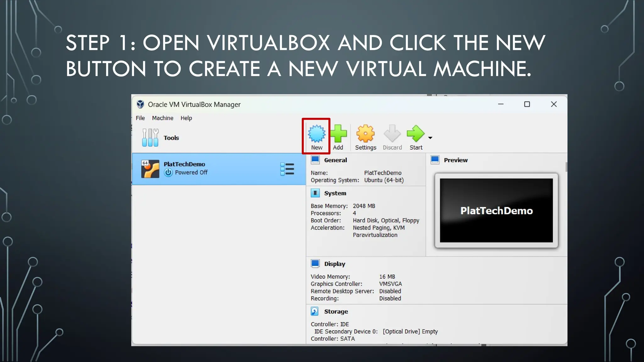Viewport: 644px width, 362px height.
Task: Click the General section icon
Action: click(x=315, y=160)
